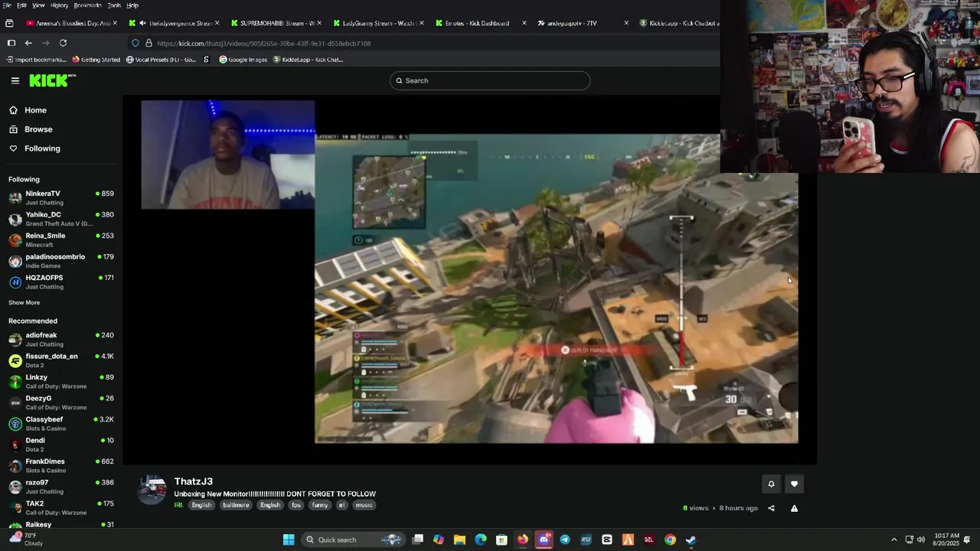Click the taskbar Quick search box
Viewport: 980px width, 551px height.
[x=353, y=540]
